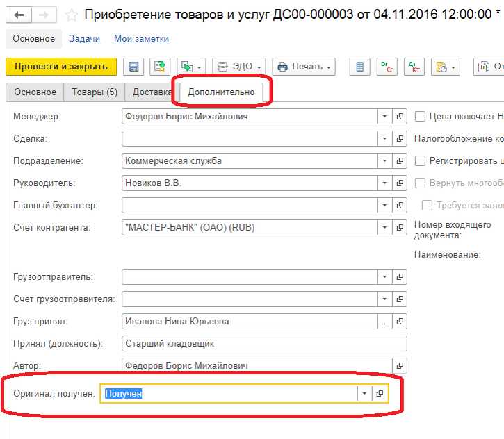Viewport: 504px width, 439px height.
Task: Save document with the floppy disk icon
Action: [133, 67]
